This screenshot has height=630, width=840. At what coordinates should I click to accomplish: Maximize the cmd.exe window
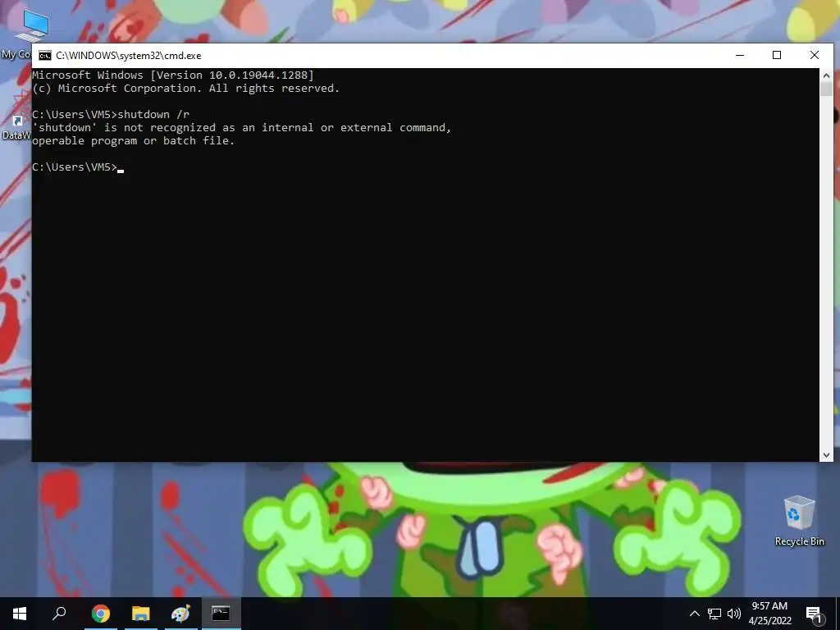point(777,55)
